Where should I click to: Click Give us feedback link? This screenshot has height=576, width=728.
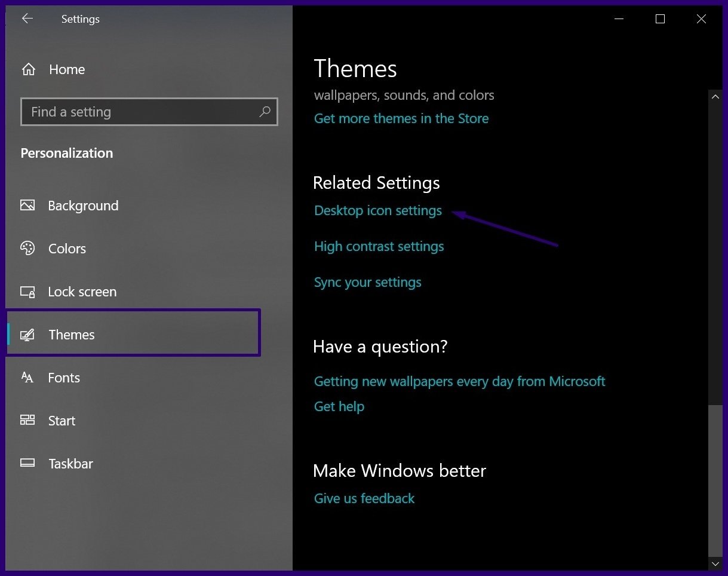pyautogui.click(x=364, y=498)
